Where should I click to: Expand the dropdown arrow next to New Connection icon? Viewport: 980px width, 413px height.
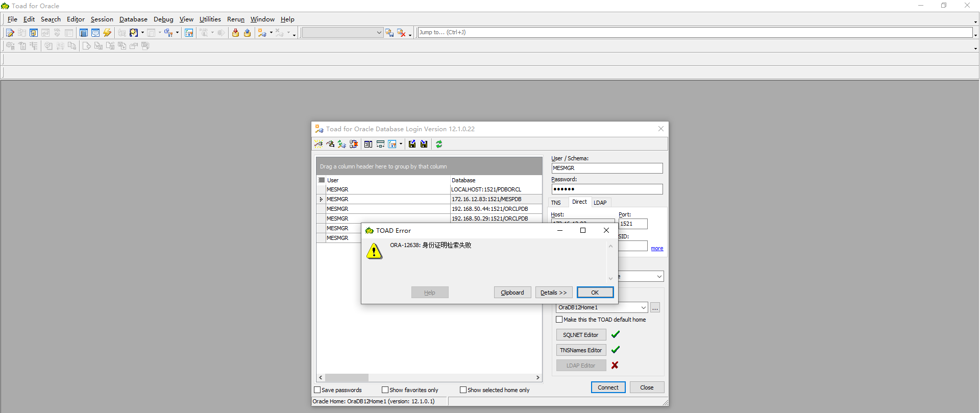[x=271, y=33]
